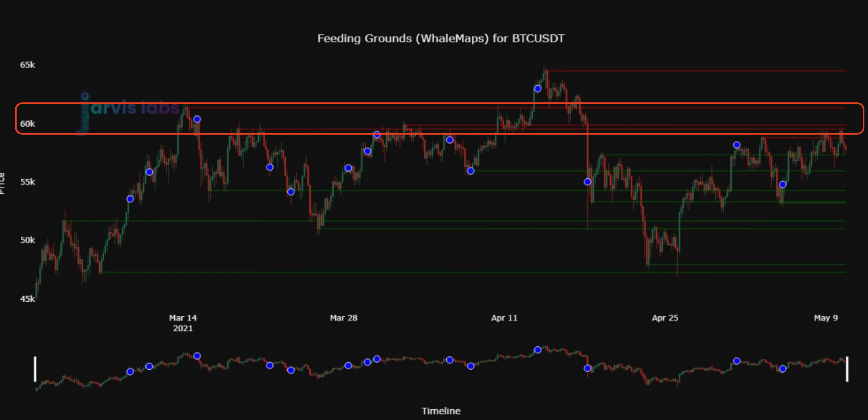
Task: Click the left white range slider handle
Action: [35, 369]
